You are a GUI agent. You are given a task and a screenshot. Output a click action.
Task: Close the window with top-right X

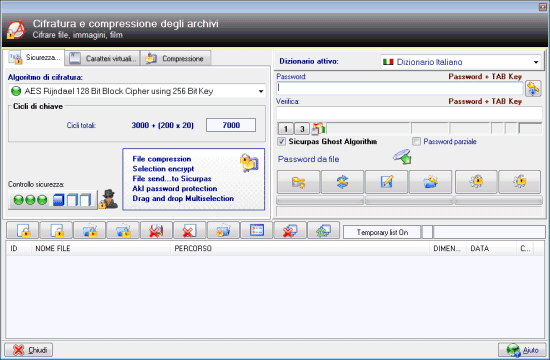[543, 7]
